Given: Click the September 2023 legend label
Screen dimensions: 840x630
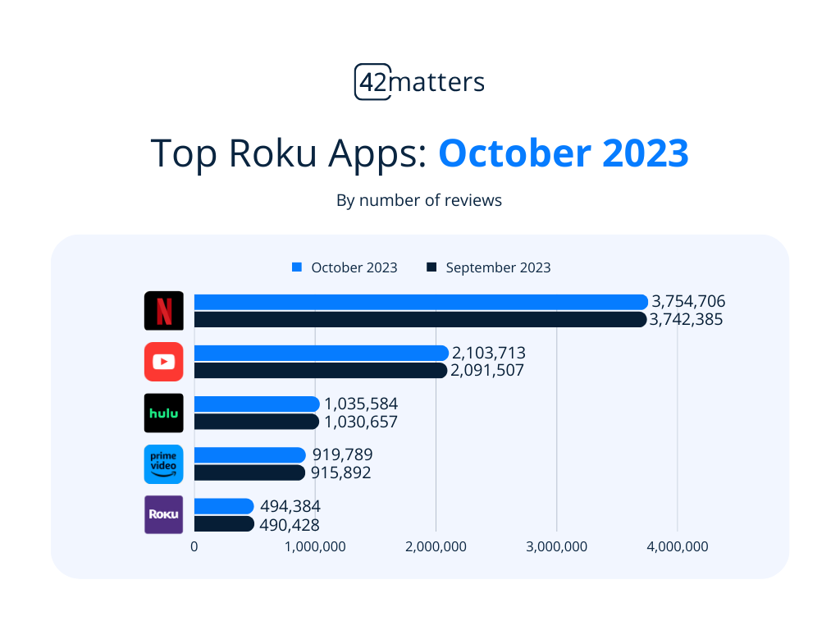Looking at the screenshot, I should pyautogui.click(x=498, y=267).
